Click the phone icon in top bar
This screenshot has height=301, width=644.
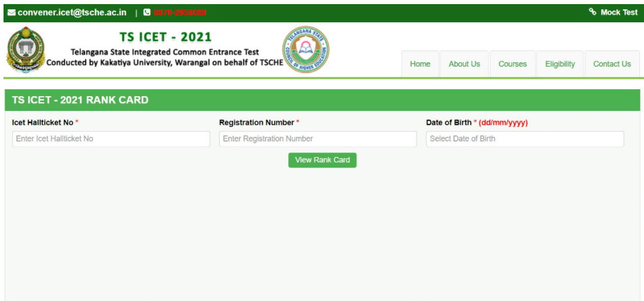click(147, 12)
